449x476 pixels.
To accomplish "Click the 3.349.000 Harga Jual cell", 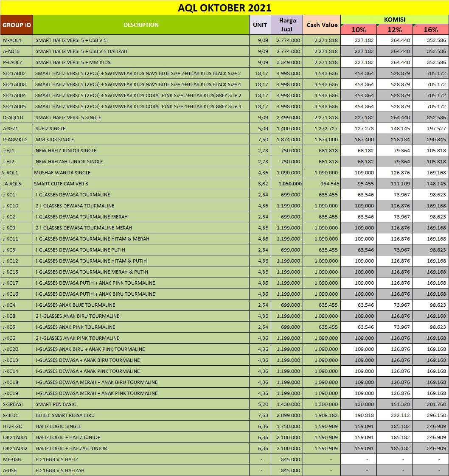I will [287, 62].
